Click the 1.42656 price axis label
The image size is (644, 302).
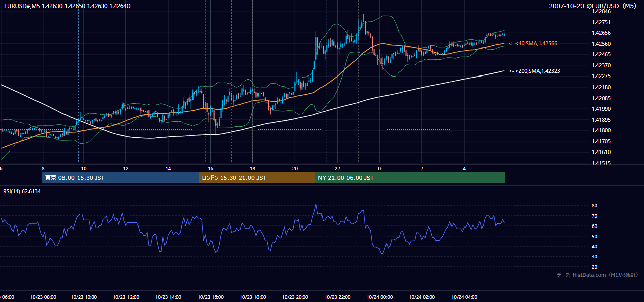click(x=601, y=33)
